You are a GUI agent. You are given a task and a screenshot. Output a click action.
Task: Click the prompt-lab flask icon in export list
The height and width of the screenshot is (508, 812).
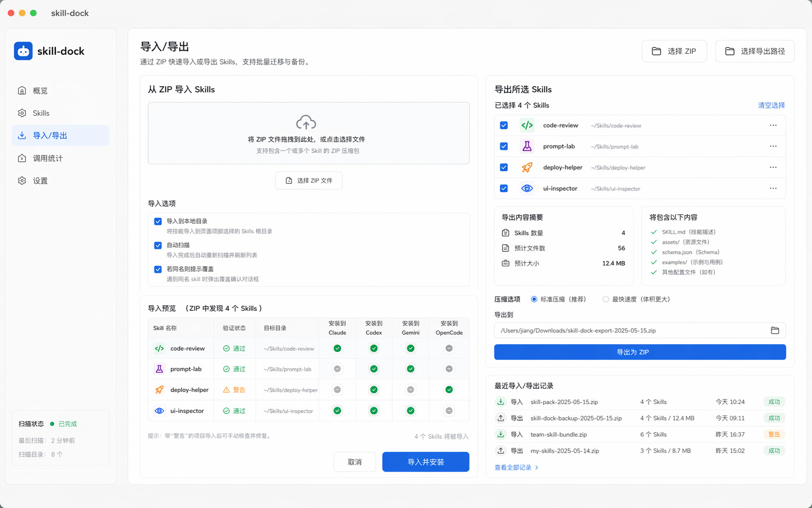pyautogui.click(x=527, y=146)
